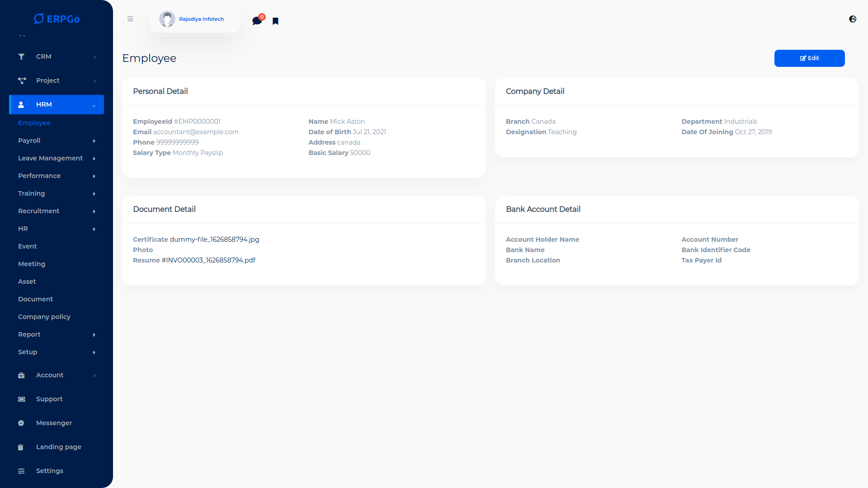
Task: Expand the Recruitment submenu arrow
Action: pos(94,211)
